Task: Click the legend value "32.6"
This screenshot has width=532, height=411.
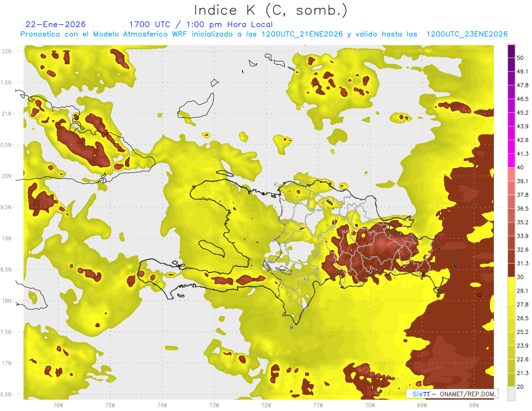Action: 523,250
